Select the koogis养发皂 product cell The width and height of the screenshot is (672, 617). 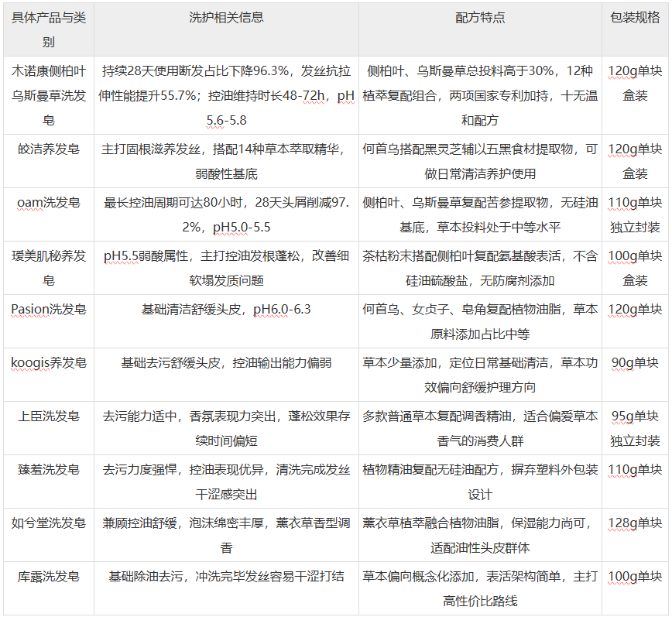[49, 375]
